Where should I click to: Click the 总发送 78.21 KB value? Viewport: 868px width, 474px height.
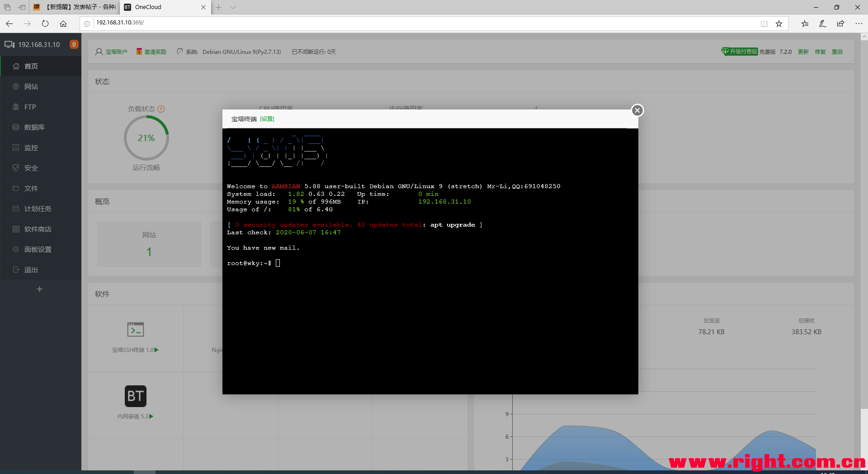711,332
